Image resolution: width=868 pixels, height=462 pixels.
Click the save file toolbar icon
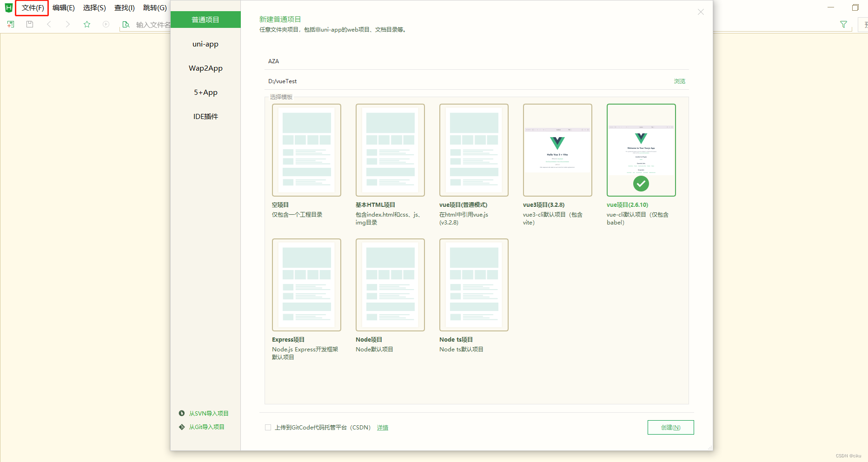click(x=30, y=24)
